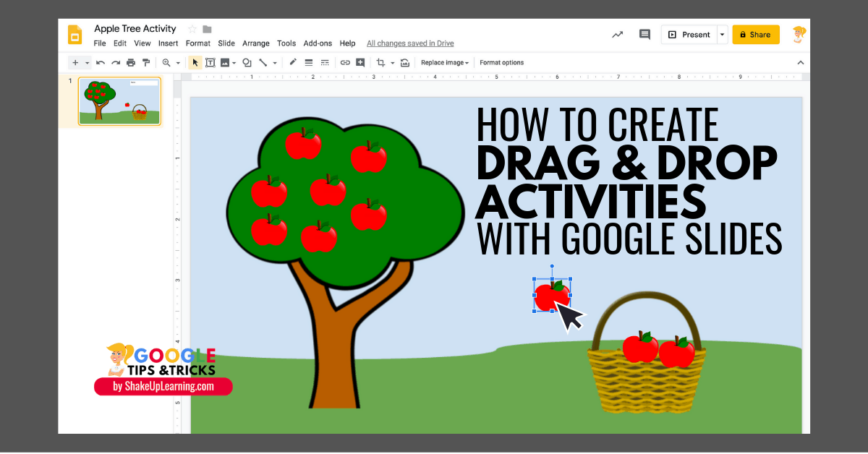Toggle the Select arrow tool
This screenshot has height=454, width=868.
tap(195, 62)
